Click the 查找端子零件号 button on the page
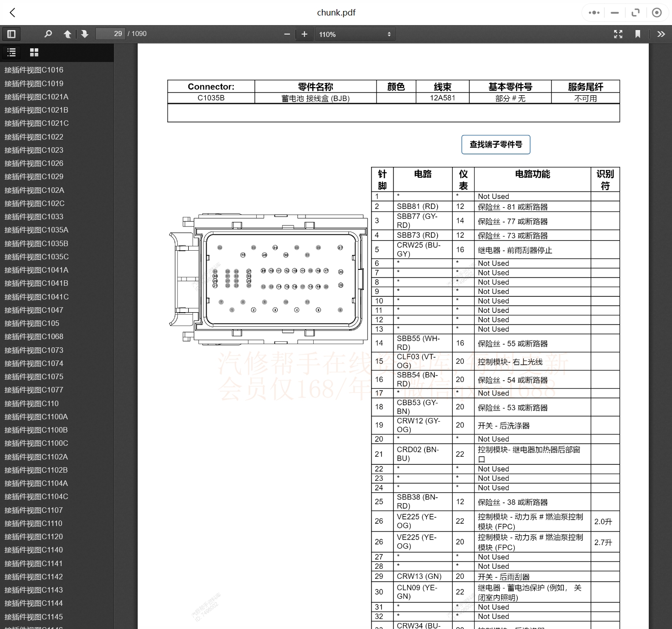 [496, 144]
